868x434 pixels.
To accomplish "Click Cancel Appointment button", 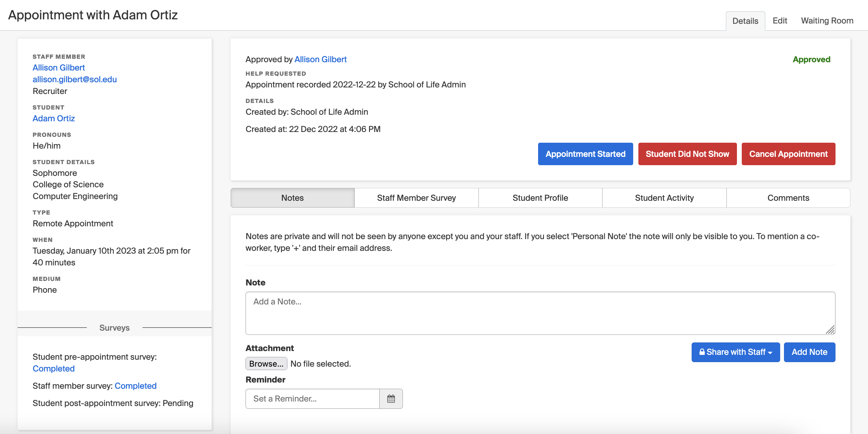I will pyautogui.click(x=788, y=154).
